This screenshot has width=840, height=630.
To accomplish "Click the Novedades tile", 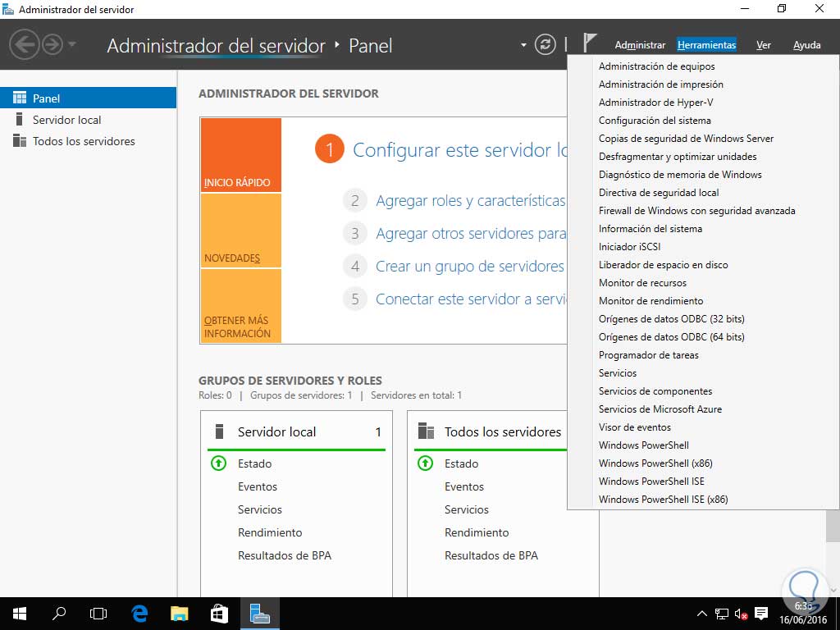I will tap(240, 231).
